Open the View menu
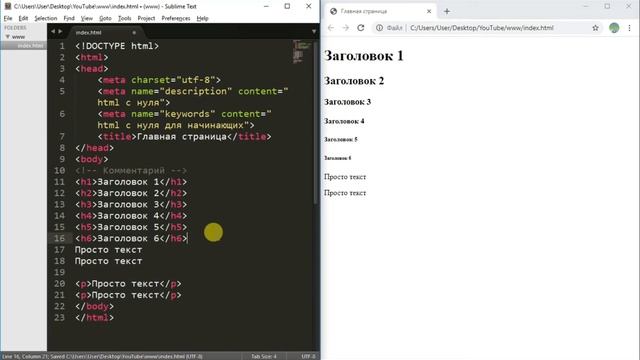 (x=87, y=18)
